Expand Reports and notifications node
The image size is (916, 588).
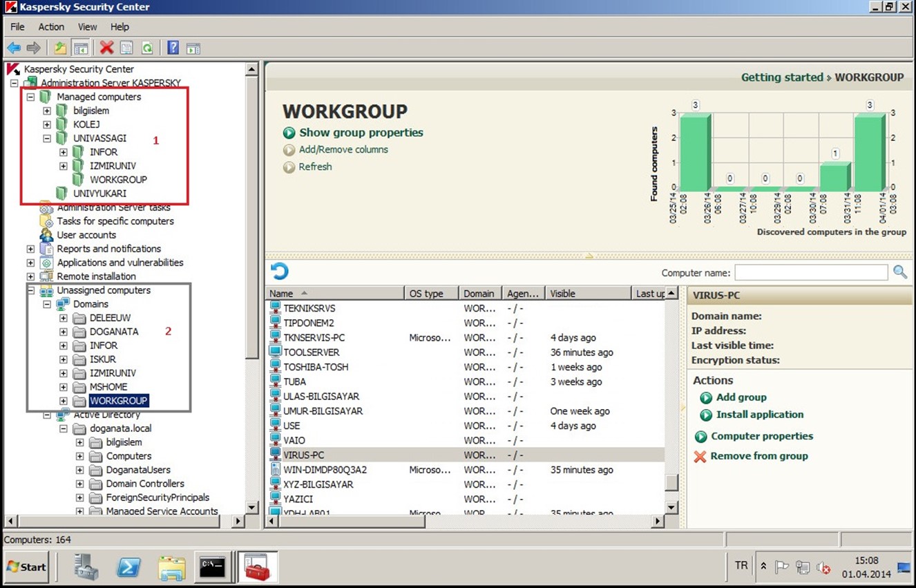(x=30, y=249)
